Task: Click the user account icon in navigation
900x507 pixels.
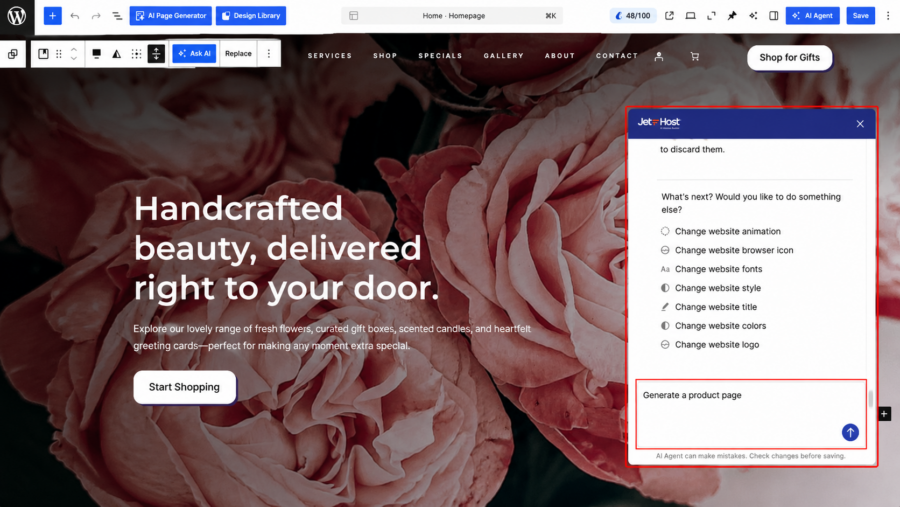Action: (x=659, y=56)
